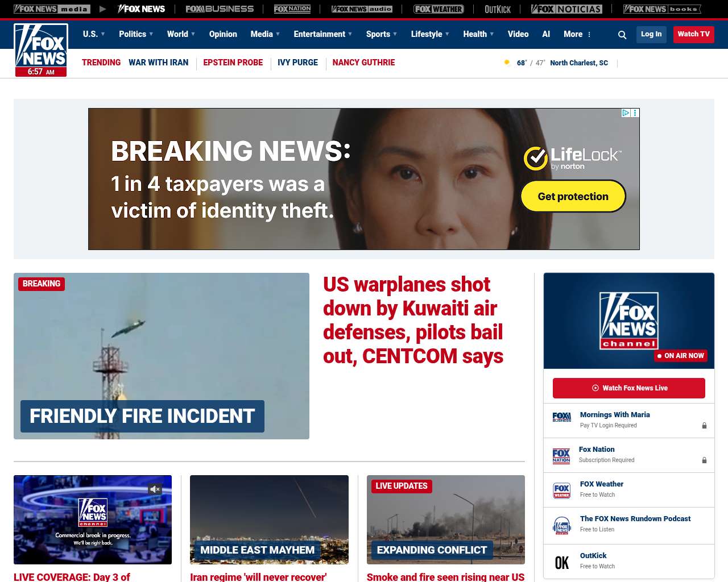Click the Fox Business logo beside Mornings With Maria
The width and height of the screenshot is (728, 582).
pyautogui.click(x=562, y=417)
